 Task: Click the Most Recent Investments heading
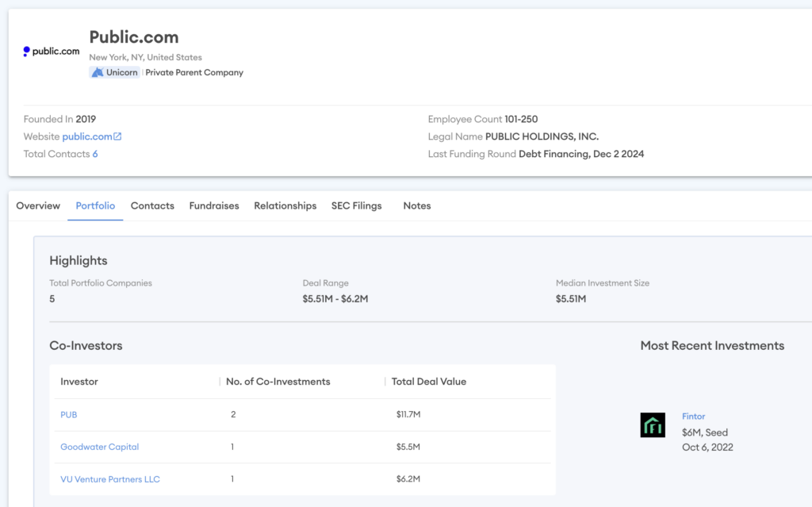click(x=712, y=346)
